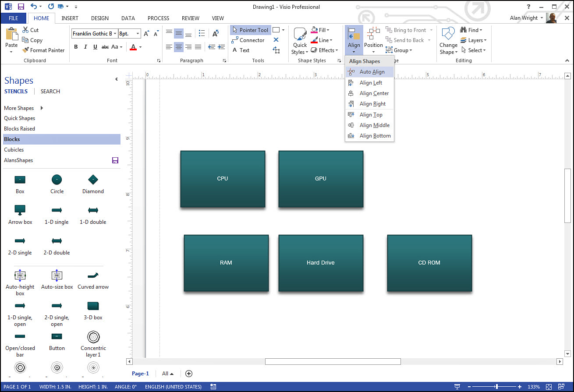
Task: Click the presentation mode icon in the status bar
Action: (x=457, y=387)
